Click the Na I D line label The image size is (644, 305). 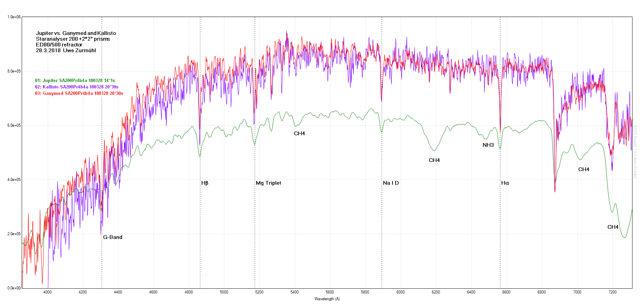[391, 183]
